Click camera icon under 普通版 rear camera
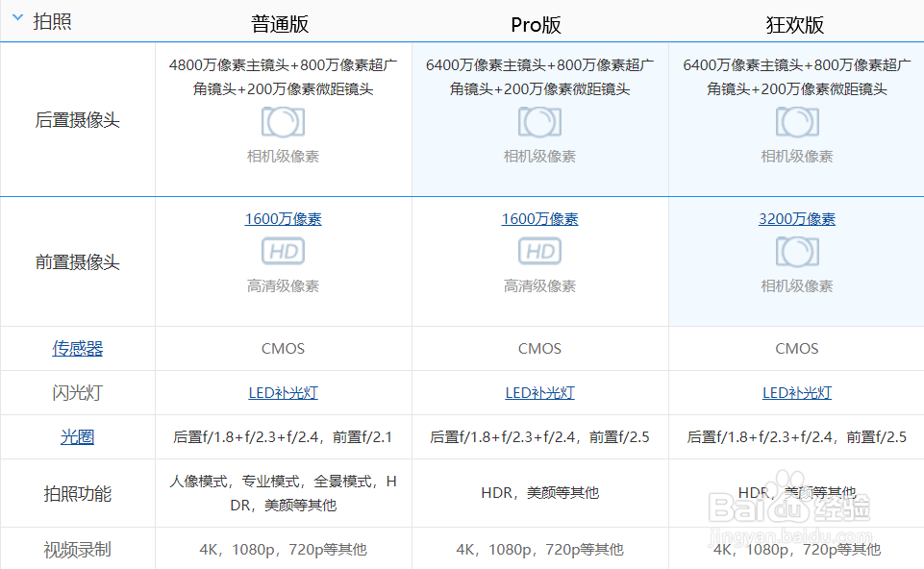The height and width of the screenshot is (569, 924). coord(283,122)
